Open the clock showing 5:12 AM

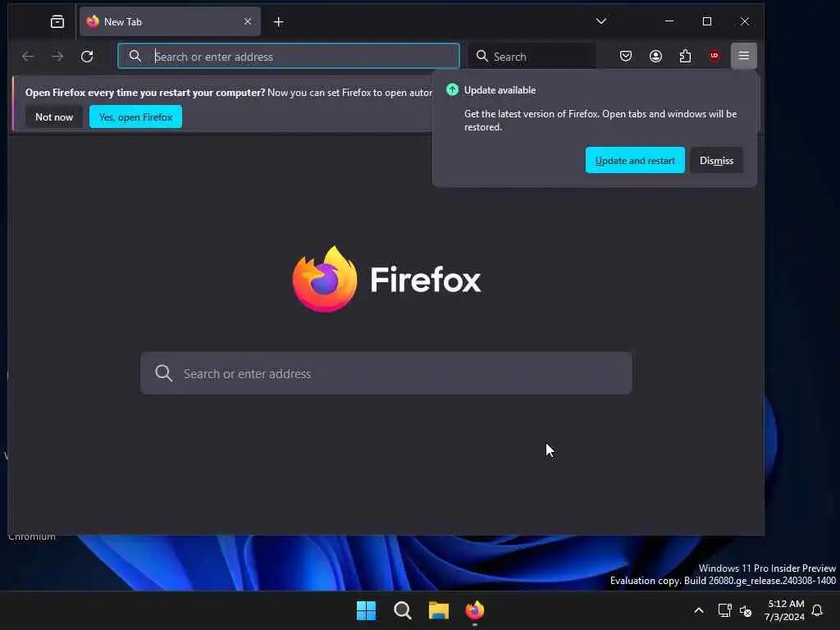[785, 610]
